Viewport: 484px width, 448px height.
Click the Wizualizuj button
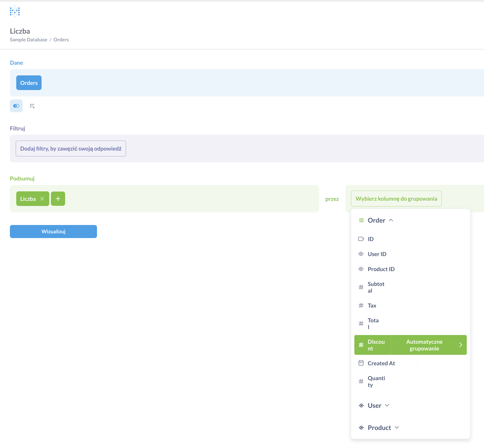click(x=53, y=231)
